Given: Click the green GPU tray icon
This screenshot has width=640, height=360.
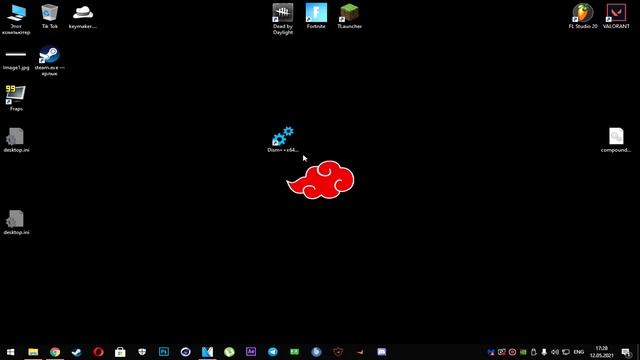Looking at the screenshot, I should tap(523, 352).
